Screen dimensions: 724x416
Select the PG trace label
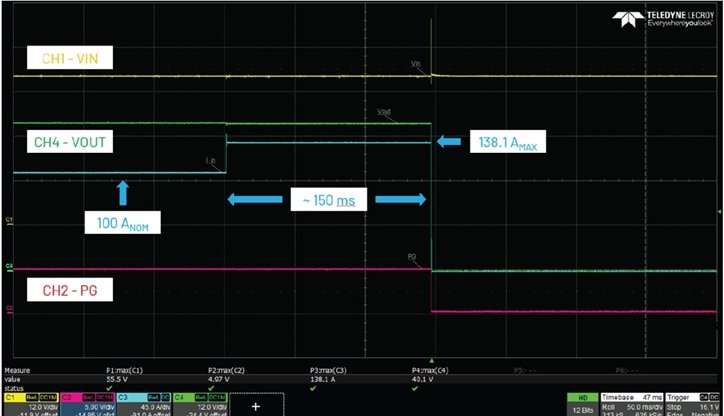point(412,257)
